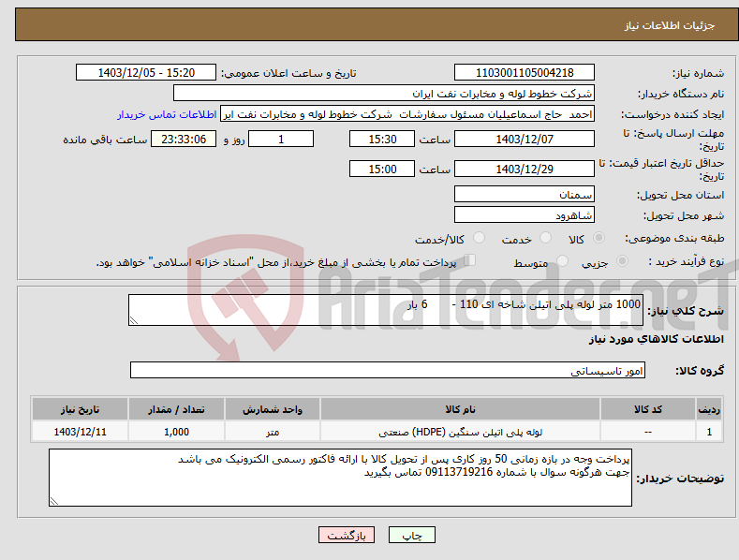This screenshot has height=560, width=739.
Task: Select the خدمت radio button
Action: click(545, 238)
